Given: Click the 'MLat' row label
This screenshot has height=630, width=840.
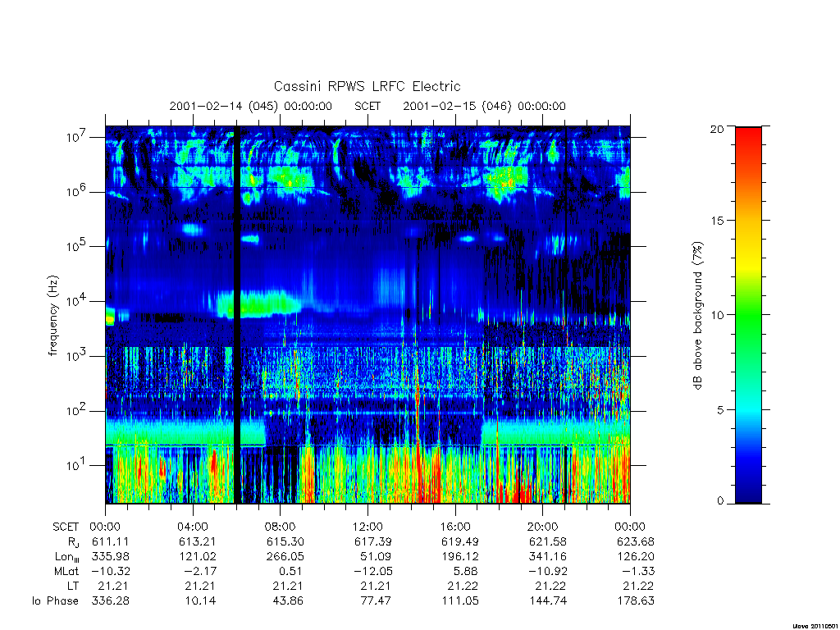Looking at the screenshot, I should [66, 572].
